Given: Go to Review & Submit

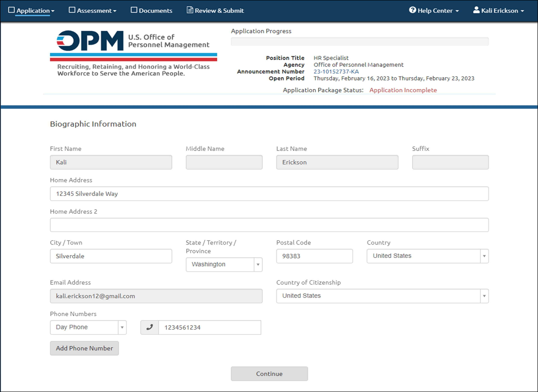Looking at the screenshot, I should (215, 10).
